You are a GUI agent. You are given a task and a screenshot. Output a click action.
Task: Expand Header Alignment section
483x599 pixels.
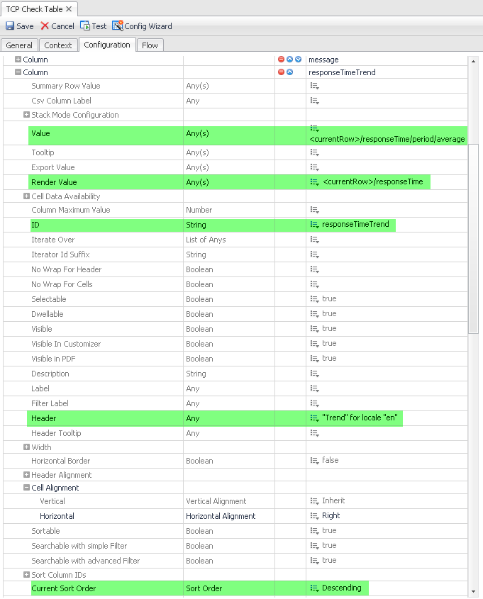[x=26, y=475]
